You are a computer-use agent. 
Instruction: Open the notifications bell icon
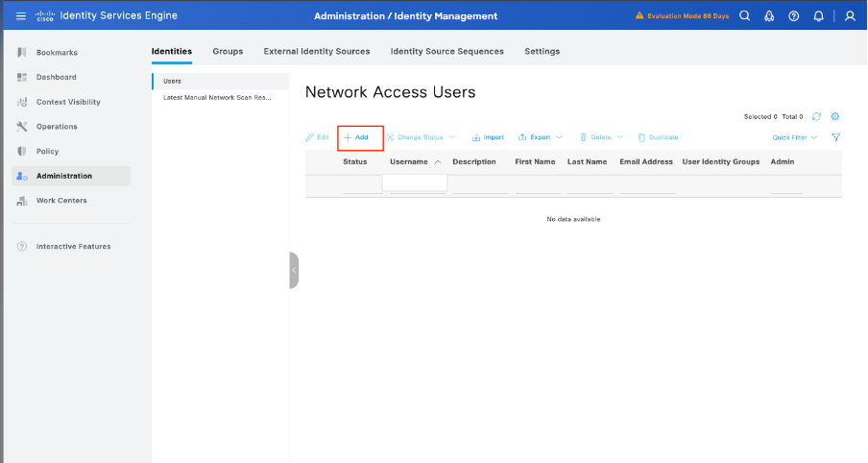[x=818, y=16]
